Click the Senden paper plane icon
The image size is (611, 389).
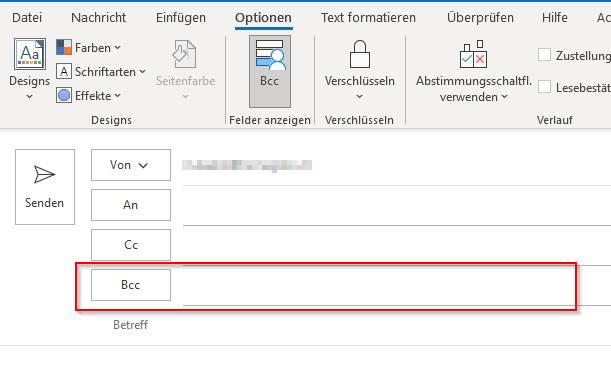tap(44, 174)
